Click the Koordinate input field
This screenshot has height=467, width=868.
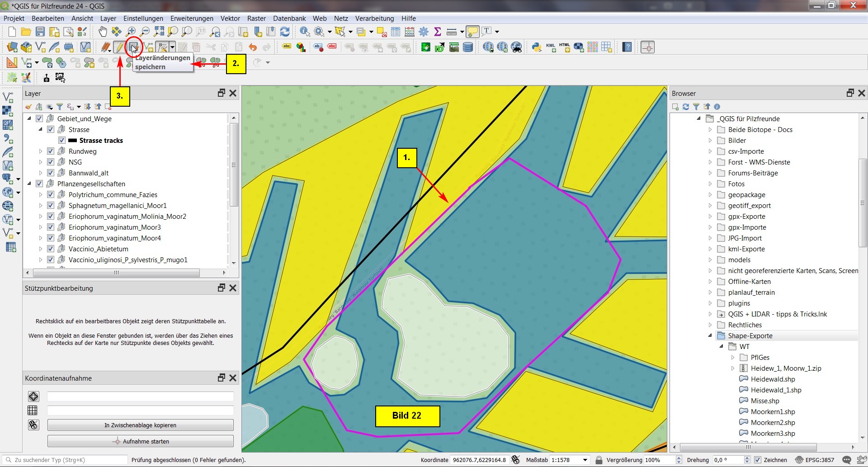click(x=479, y=460)
